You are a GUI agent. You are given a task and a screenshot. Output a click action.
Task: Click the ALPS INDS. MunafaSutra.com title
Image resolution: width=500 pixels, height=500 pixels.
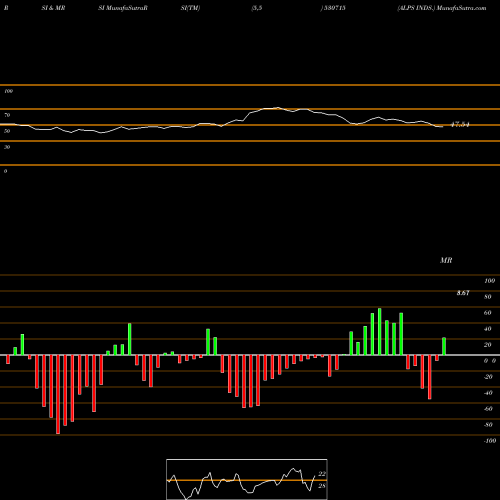point(442,8)
